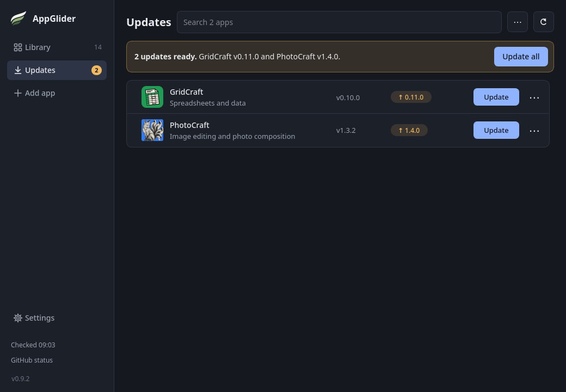Focus the Search 2 apps field

[x=339, y=22]
